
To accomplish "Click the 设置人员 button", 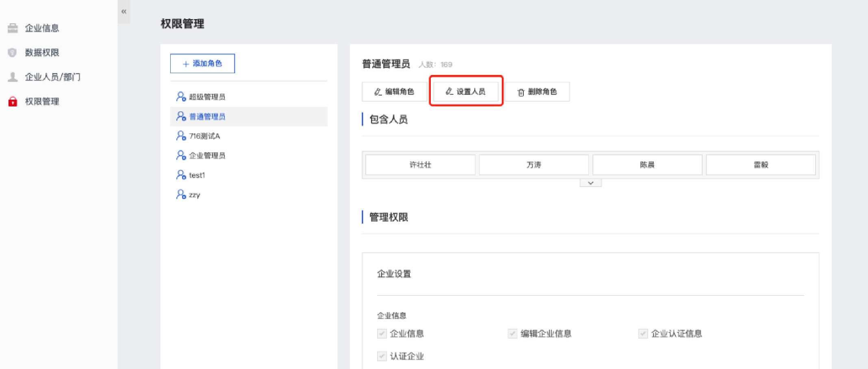I will point(466,91).
